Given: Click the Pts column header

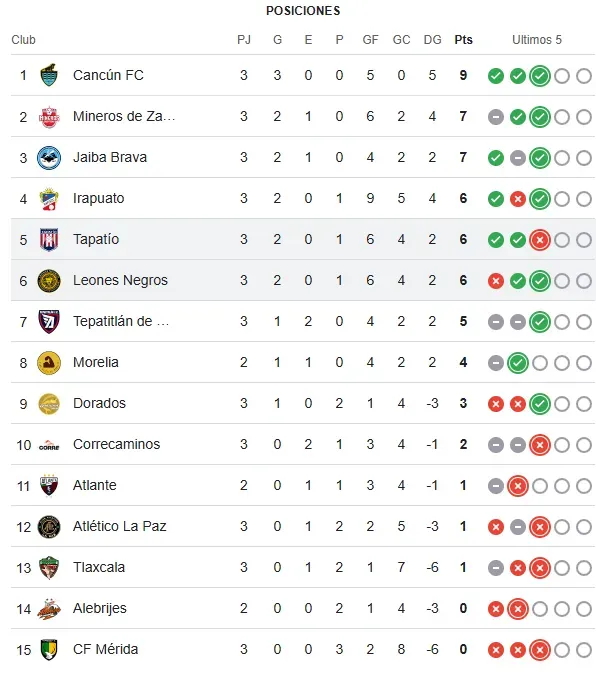Looking at the screenshot, I should [x=463, y=40].
